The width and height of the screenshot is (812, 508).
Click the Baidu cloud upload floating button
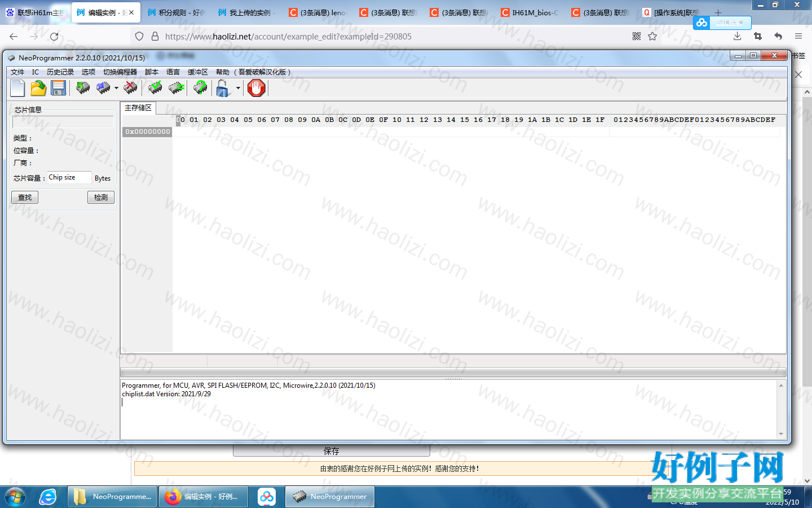[x=722, y=23]
